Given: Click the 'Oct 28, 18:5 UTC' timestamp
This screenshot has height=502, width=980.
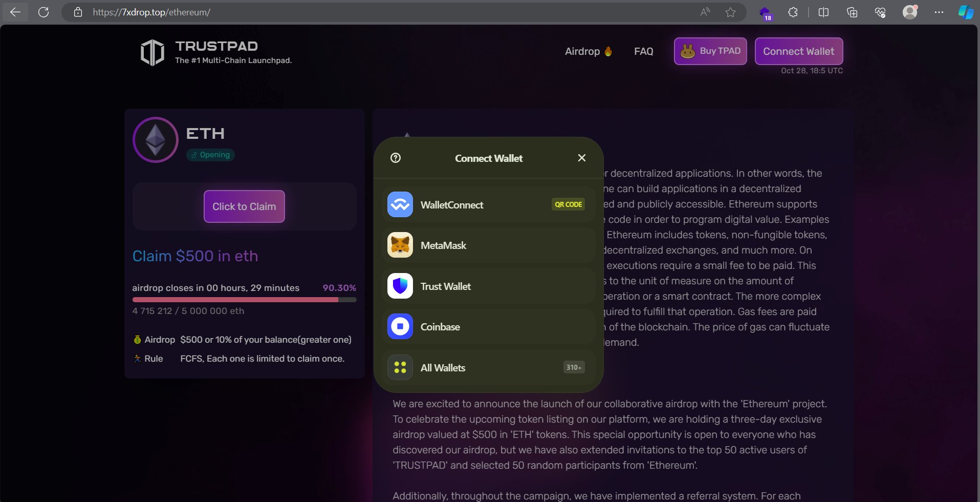Looking at the screenshot, I should point(812,71).
